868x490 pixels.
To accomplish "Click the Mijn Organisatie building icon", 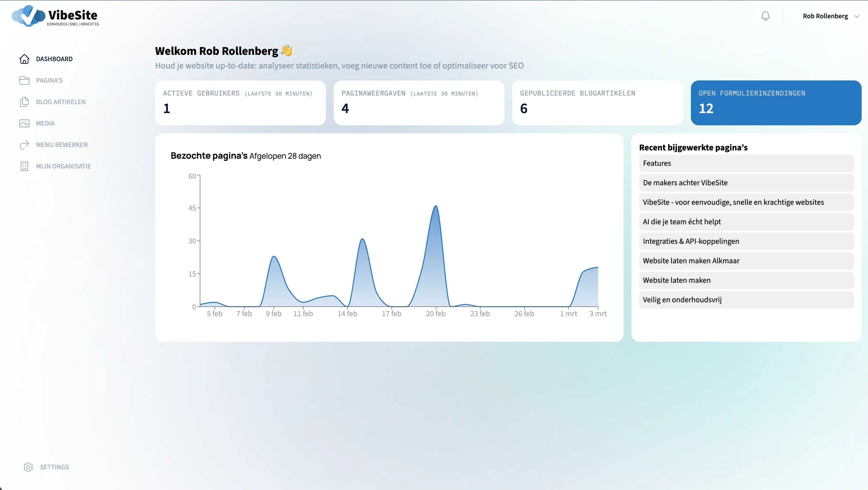I will point(24,166).
